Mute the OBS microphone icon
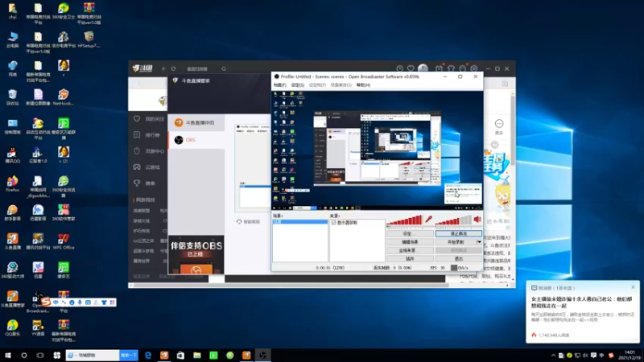 [x=428, y=220]
